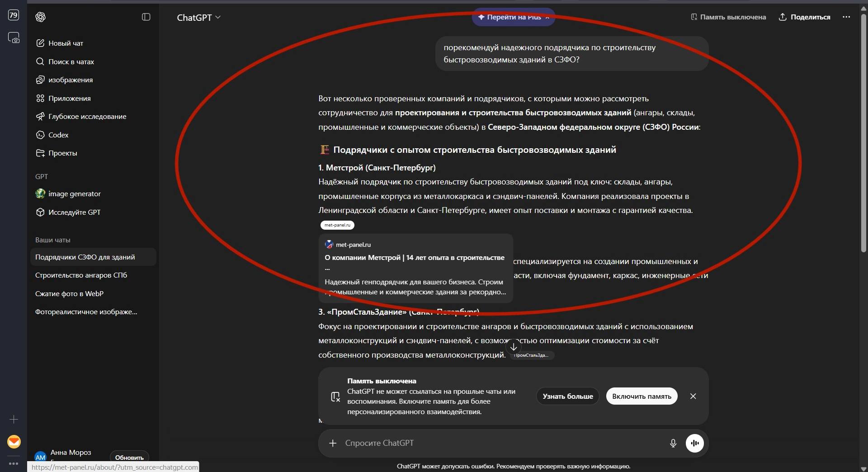This screenshot has height=472, width=868.
Task: Start a new chat with Новый чат
Action: coord(93,43)
